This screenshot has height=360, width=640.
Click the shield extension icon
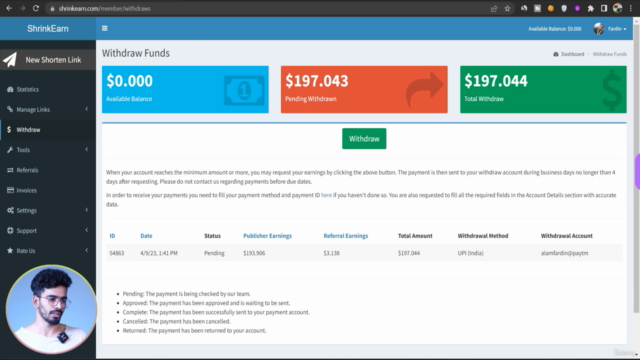(564, 8)
